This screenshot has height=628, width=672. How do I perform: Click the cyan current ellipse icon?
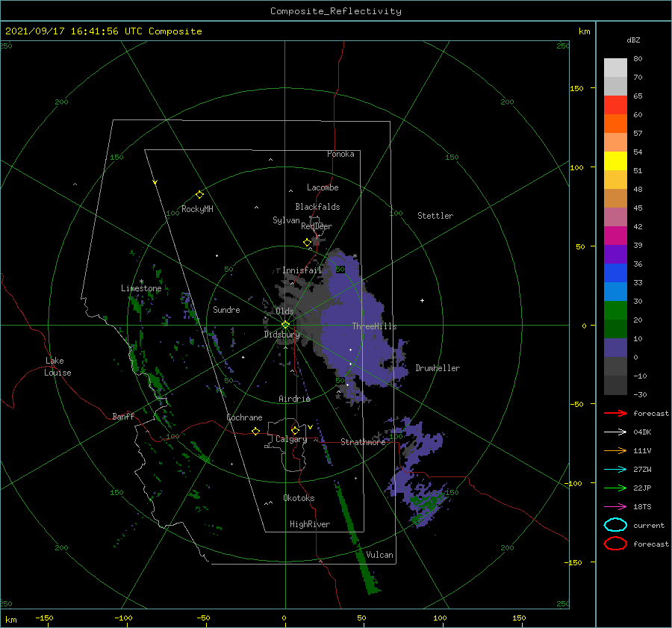pos(615,525)
